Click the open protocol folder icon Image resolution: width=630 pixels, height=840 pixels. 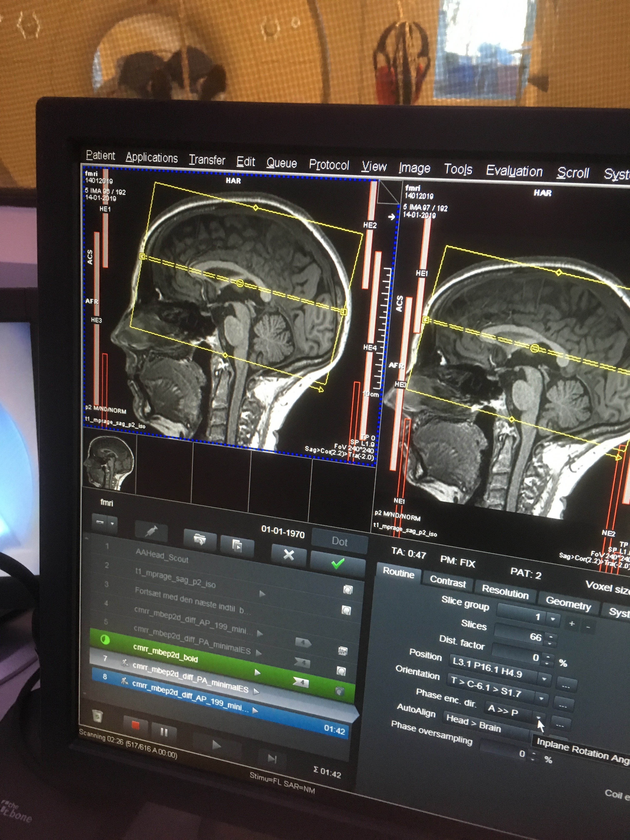click(200, 539)
